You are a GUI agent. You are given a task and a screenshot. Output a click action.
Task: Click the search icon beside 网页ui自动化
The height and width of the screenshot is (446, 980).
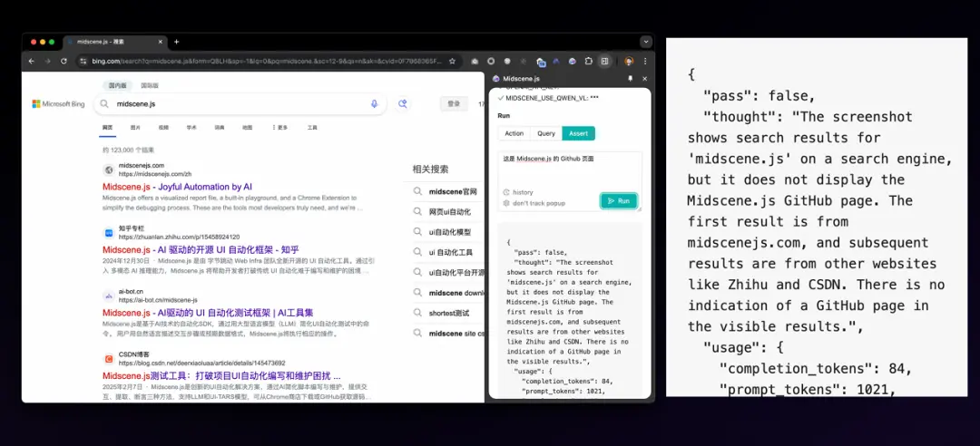point(417,212)
